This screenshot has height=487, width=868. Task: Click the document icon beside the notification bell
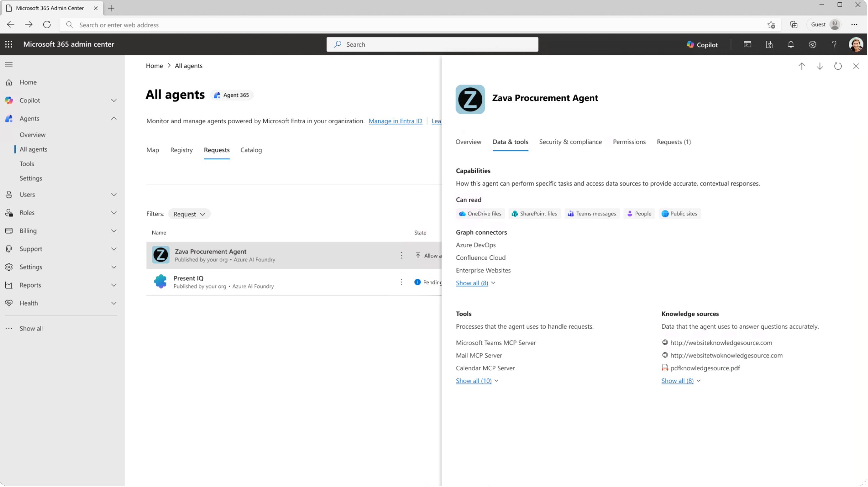click(x=769, y=44)
